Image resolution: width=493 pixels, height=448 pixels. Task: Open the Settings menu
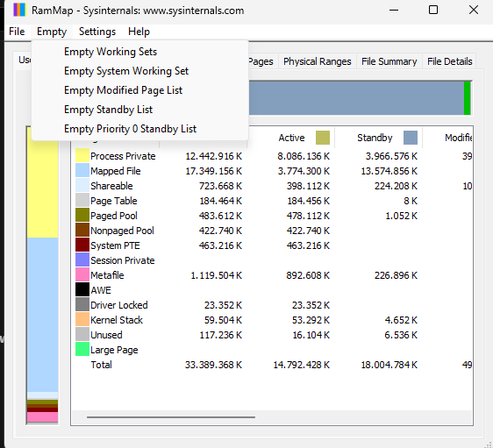[x=97, y=32]
